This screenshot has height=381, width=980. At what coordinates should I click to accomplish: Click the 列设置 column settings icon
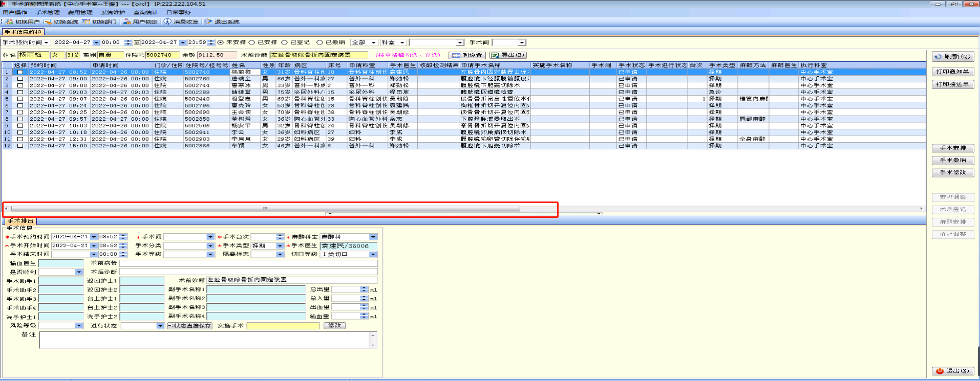pyautogui.click(x=456, y=55)
